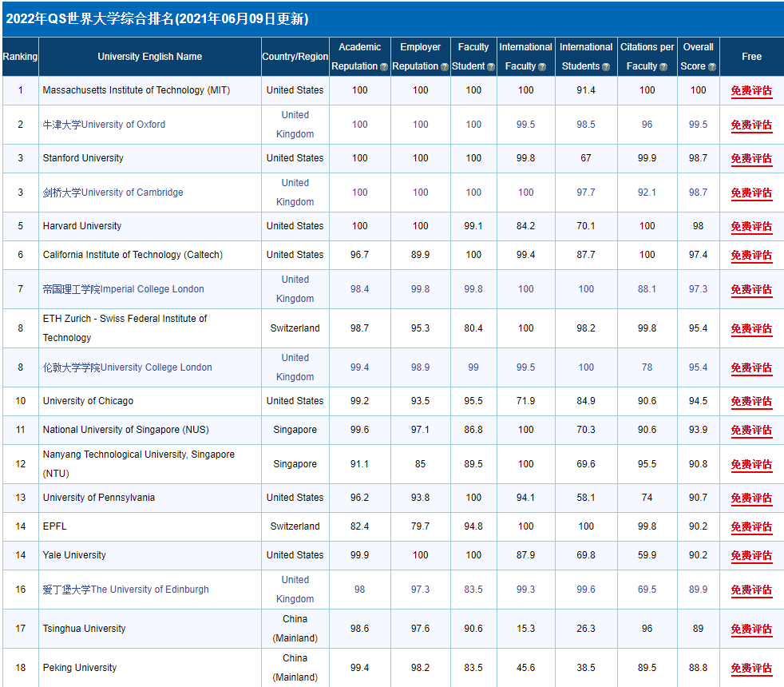The width and height of the screenshot is (784, 687).
Task: Click help icon beside Employer Reputation
Action: [x=445, y=67]
